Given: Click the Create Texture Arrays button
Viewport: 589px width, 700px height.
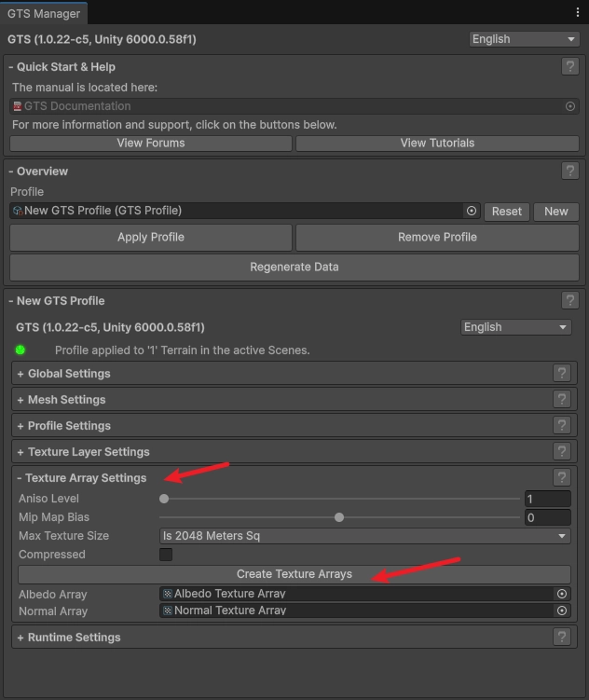Looking at the screenshot, I should pos(294,574).
